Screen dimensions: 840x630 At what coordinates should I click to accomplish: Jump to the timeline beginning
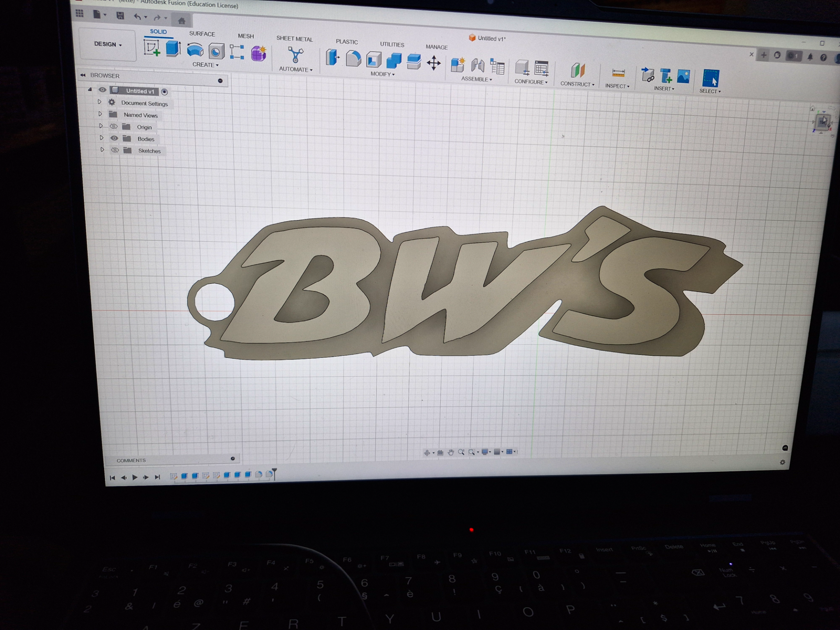point(112,478)
